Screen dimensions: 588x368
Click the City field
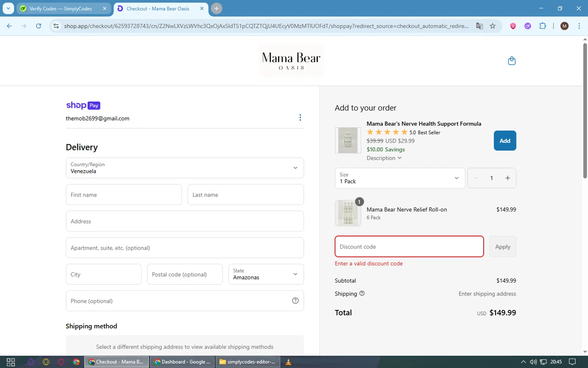click(103, 274)
